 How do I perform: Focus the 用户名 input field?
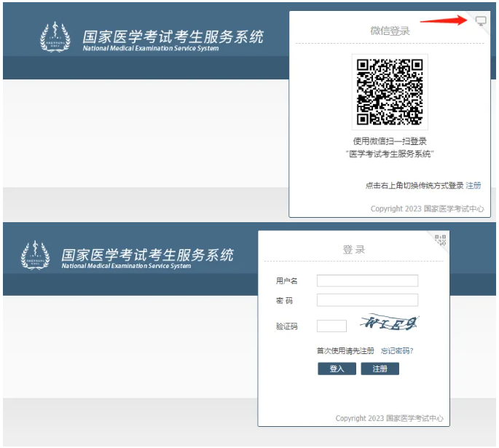(x=367, y=280)
